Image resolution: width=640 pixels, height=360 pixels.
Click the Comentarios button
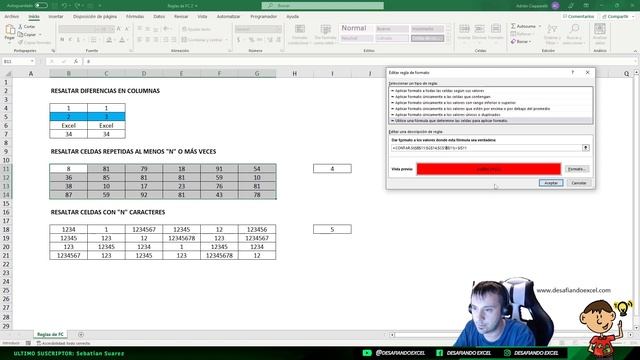(x=578, y=16)
